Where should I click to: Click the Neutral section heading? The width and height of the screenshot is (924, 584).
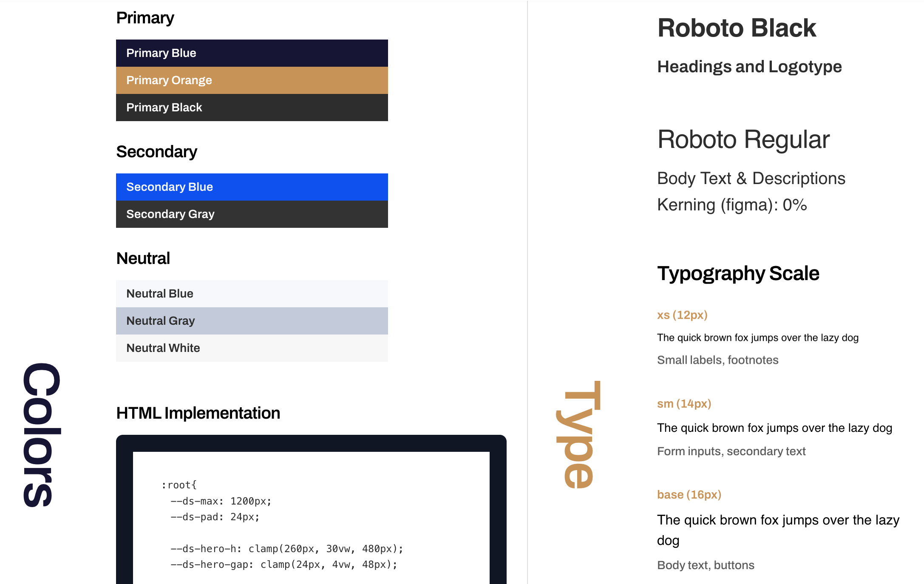point(143,258)
